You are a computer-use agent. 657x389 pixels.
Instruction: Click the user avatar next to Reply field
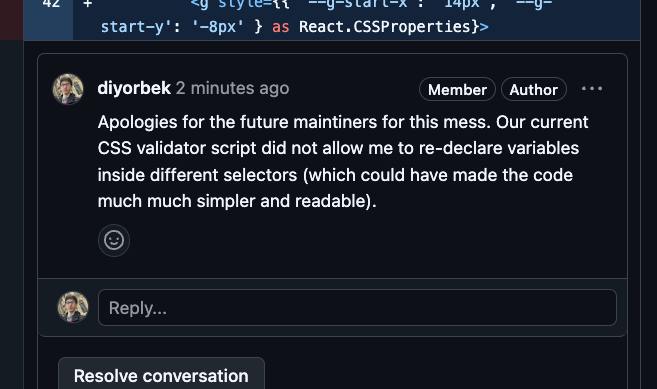[x=73, y=307]
